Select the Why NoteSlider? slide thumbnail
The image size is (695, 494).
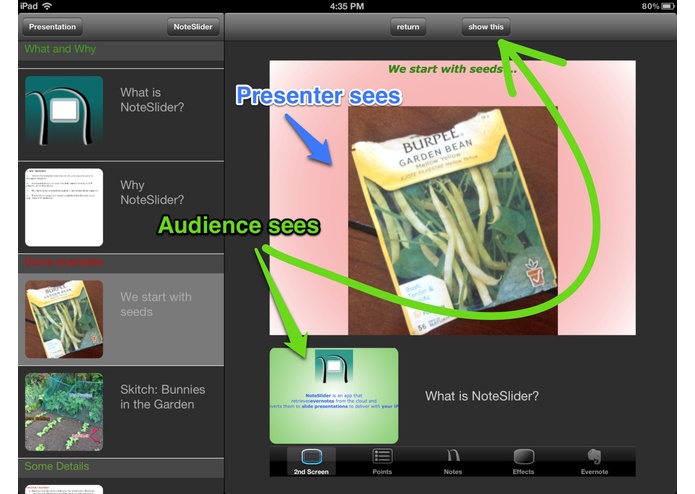(x=64, y=207)
